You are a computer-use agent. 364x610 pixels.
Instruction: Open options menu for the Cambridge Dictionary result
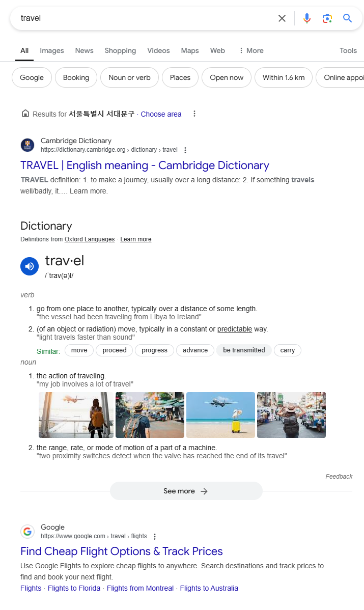[x=185, y=150]
